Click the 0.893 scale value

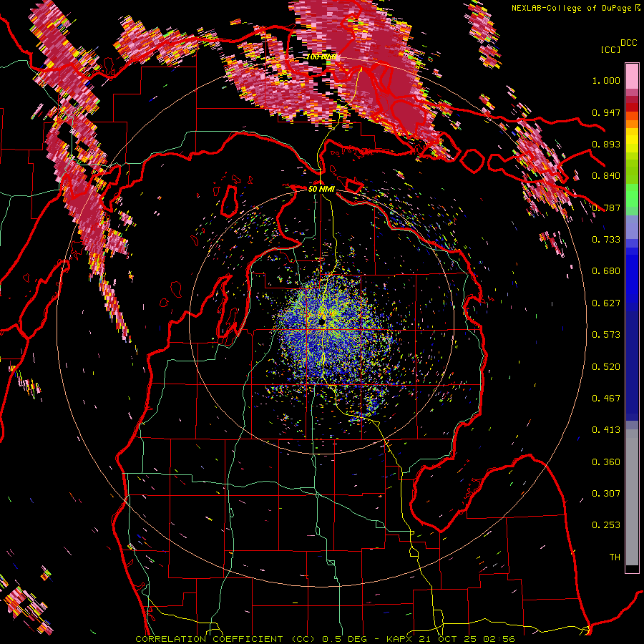(606, 144)
